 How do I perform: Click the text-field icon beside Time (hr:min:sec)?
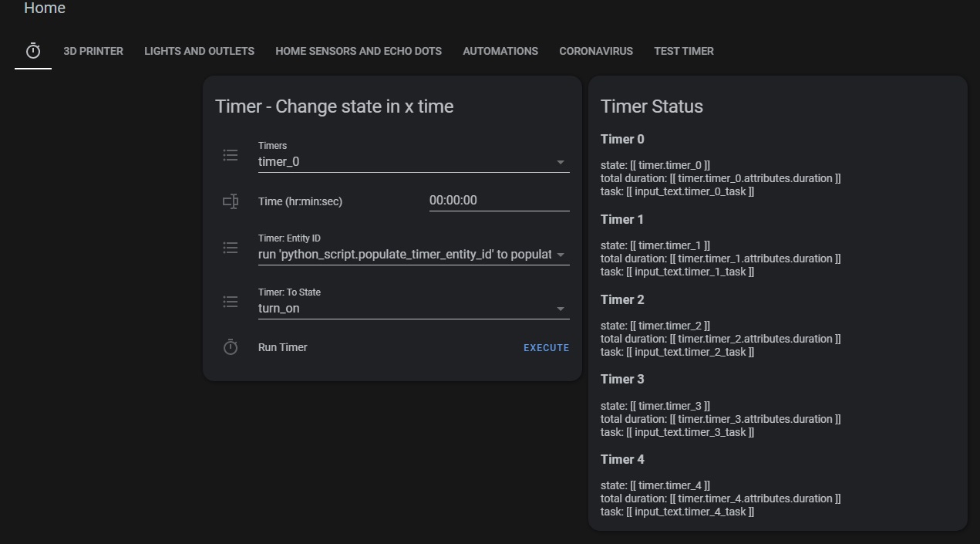click(x=231, y=201)
